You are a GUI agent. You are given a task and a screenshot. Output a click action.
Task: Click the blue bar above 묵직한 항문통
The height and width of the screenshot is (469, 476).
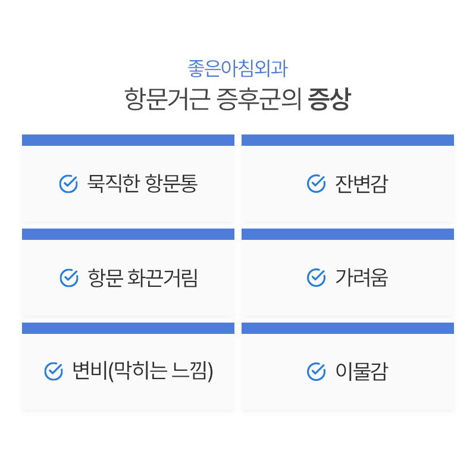tap(128, 140)
